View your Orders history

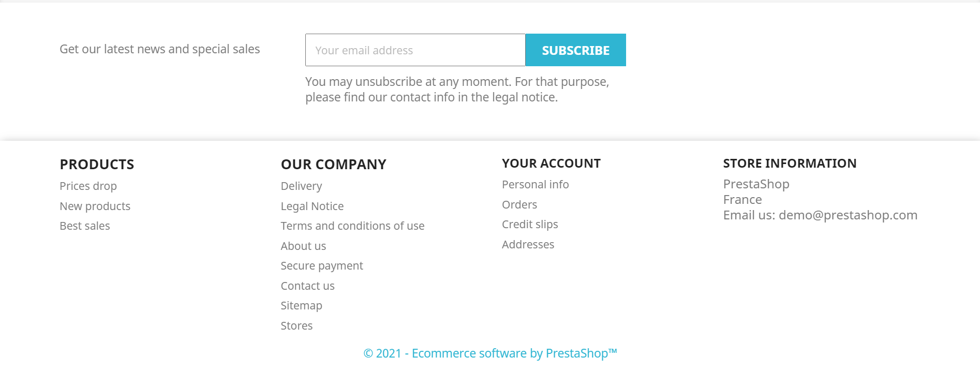pos(519,205)
